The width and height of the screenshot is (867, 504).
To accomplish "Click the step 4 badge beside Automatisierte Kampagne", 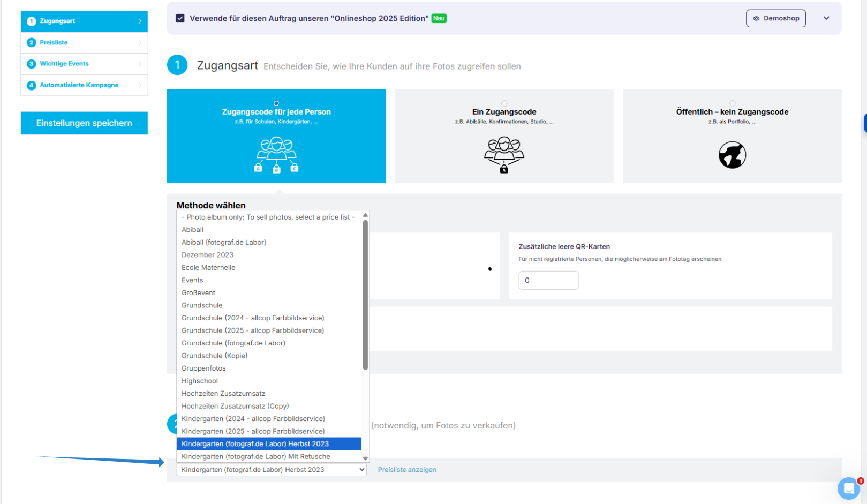I will point(32,85).
